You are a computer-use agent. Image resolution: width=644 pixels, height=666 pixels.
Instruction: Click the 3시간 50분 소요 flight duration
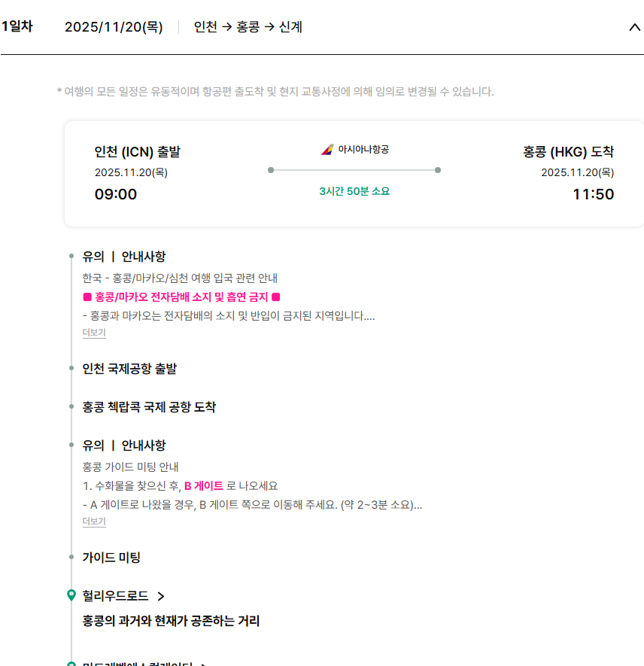pos(354,191)
